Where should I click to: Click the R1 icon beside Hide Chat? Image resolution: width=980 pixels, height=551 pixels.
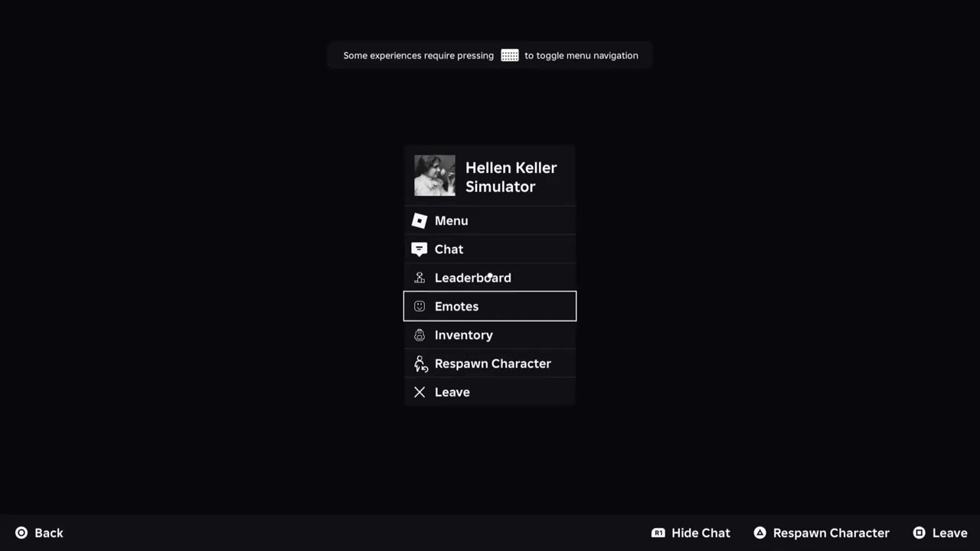coord(658,533)
